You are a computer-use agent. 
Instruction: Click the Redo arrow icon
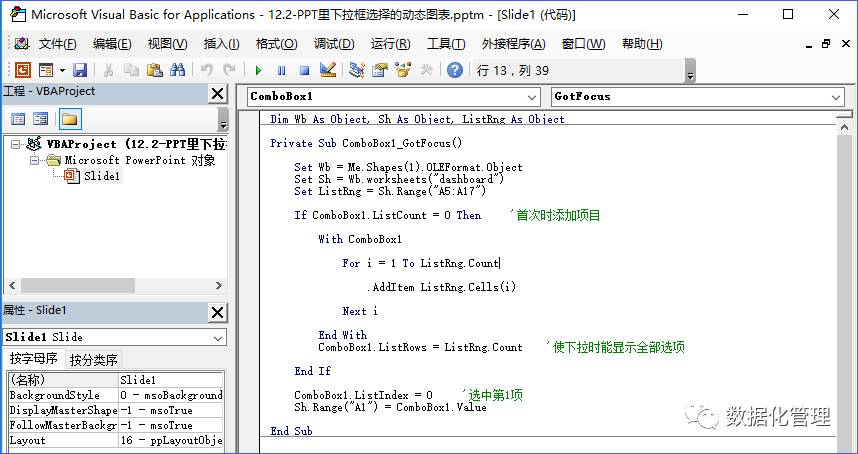(229, 70)
